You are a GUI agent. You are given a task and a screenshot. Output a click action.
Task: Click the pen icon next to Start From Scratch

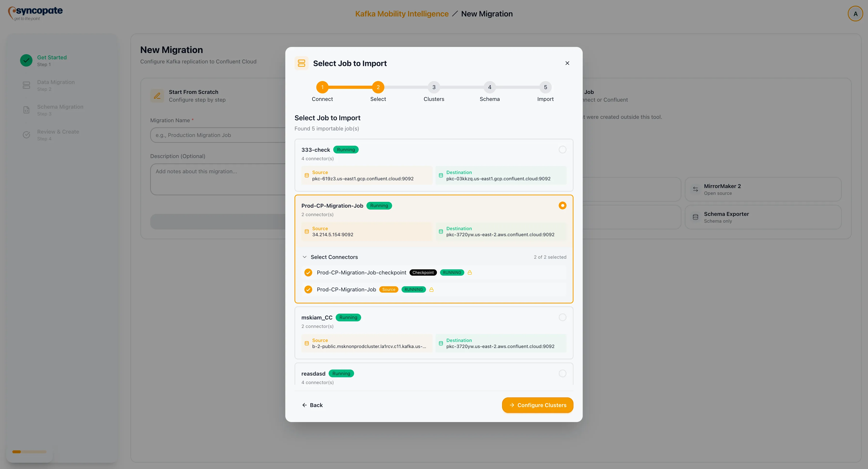point(157,96)
